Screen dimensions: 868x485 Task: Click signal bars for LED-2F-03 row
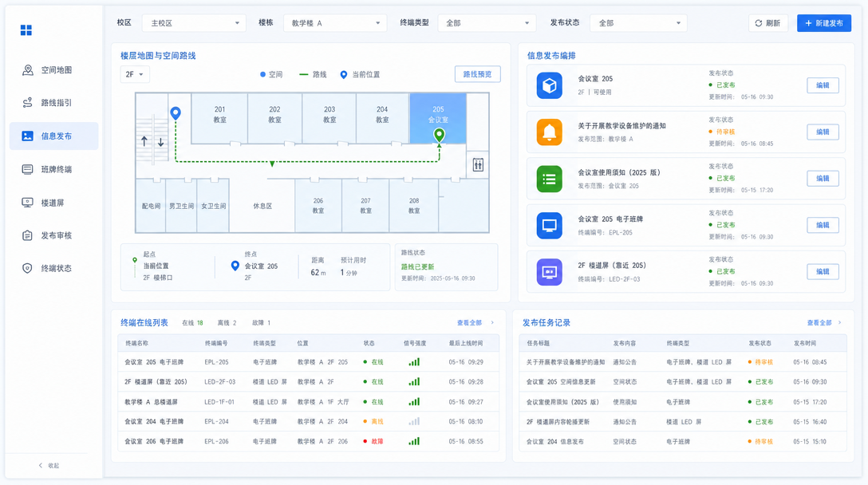click(414, 382)
